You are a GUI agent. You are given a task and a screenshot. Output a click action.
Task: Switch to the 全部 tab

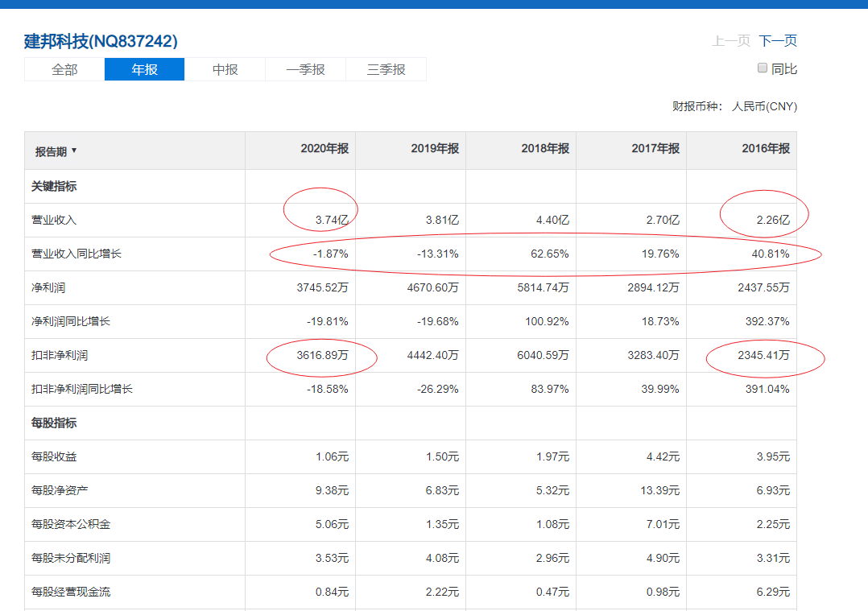(x=64, y=69)
